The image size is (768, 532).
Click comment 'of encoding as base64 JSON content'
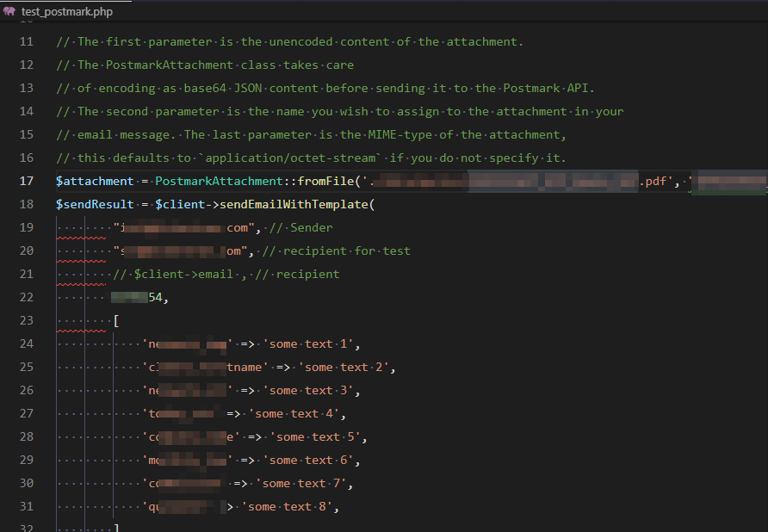(x=325, y=88)
